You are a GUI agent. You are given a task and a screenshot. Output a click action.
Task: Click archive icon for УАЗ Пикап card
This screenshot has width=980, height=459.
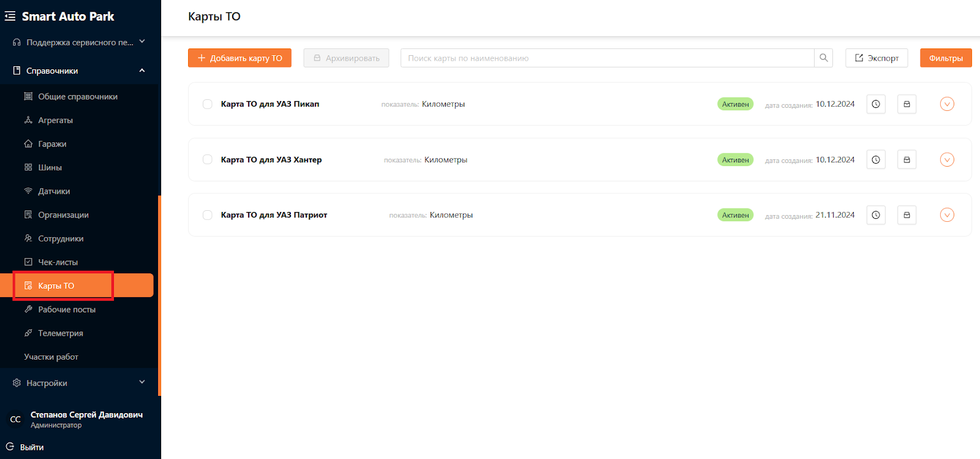(x=907, y=104)
